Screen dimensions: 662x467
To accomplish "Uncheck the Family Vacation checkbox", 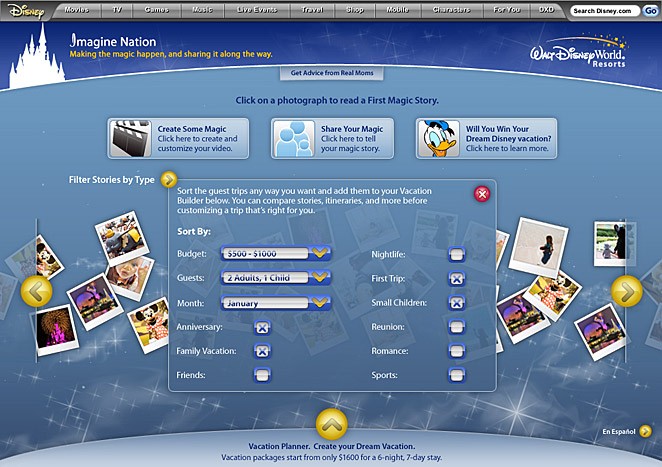I will tap(262, 351).
